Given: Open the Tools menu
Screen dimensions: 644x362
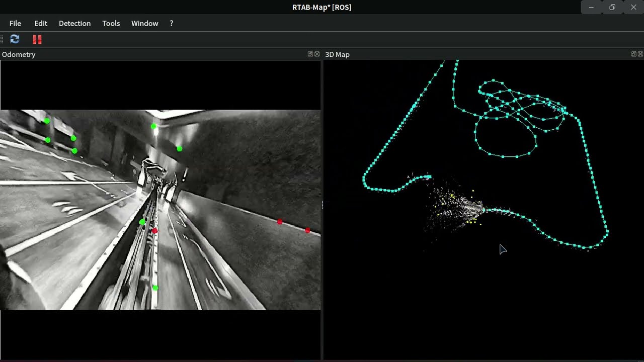Looking at the screenshot, I should point(111,23).
